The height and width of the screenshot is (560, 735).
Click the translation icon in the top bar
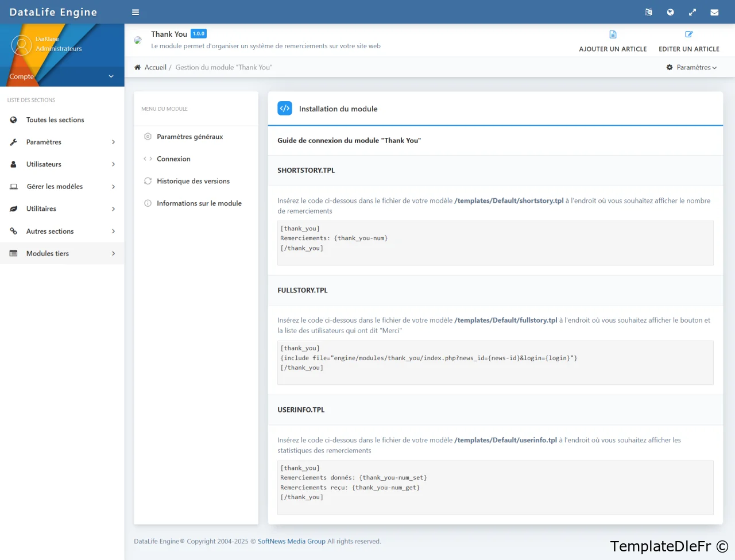tap(648, 12)
